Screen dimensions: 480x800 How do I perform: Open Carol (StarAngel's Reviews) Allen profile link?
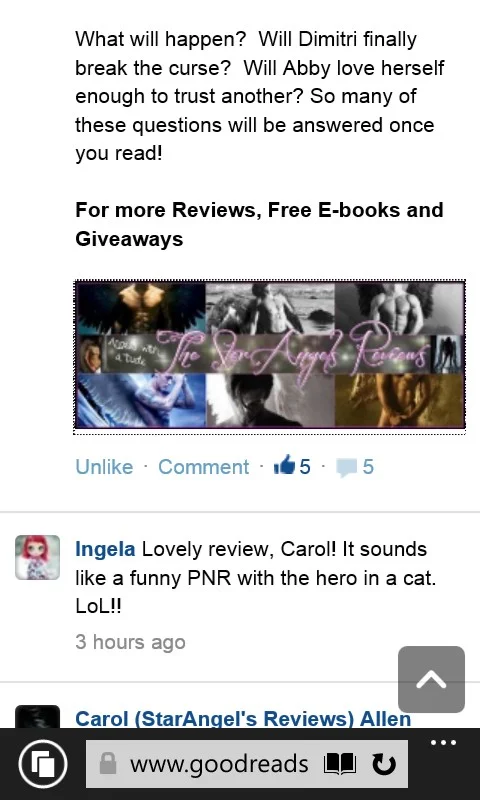tap(243, 718)
